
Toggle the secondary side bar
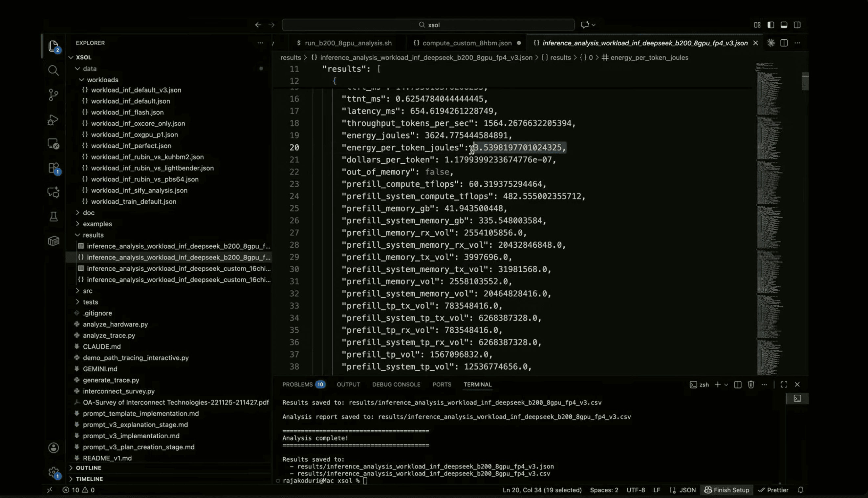click(797, 25)
